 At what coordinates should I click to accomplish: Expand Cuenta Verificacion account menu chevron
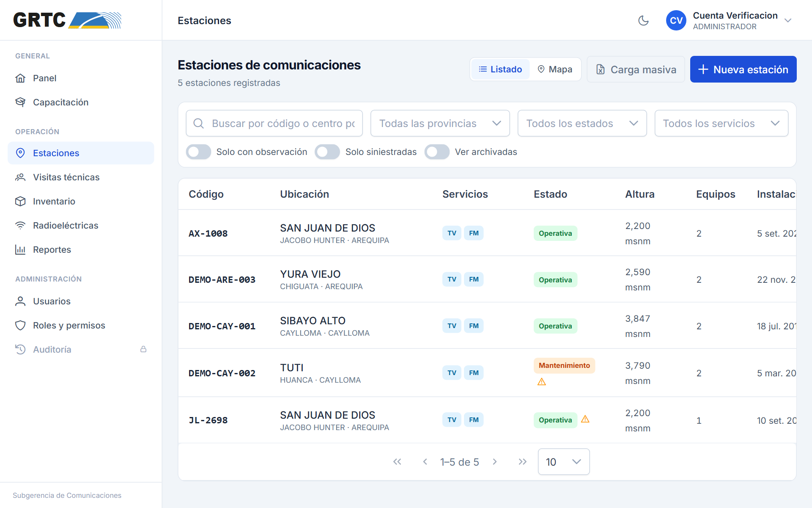coord(788,20)
